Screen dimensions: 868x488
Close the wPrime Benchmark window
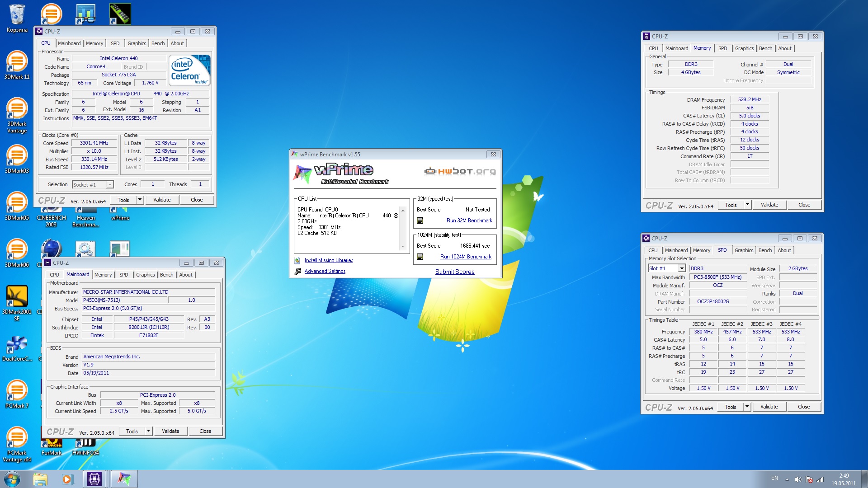[x=493, y=154]
